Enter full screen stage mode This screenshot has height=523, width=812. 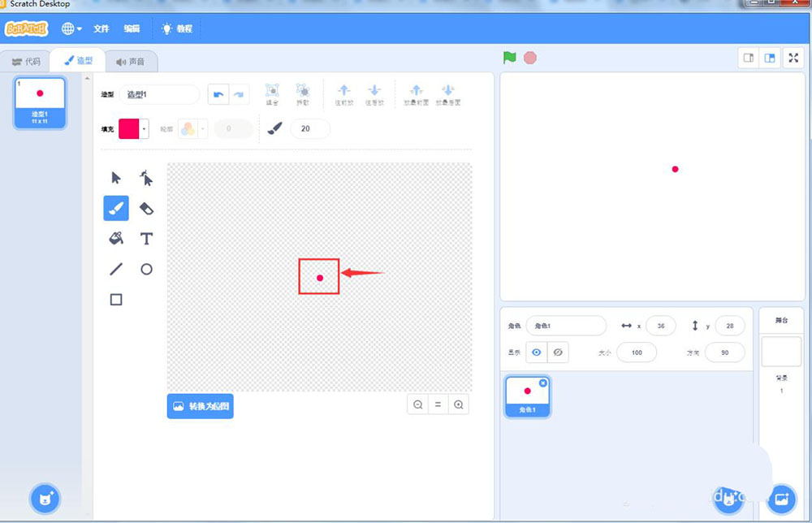pyautogui.click(x=794, y=58)
